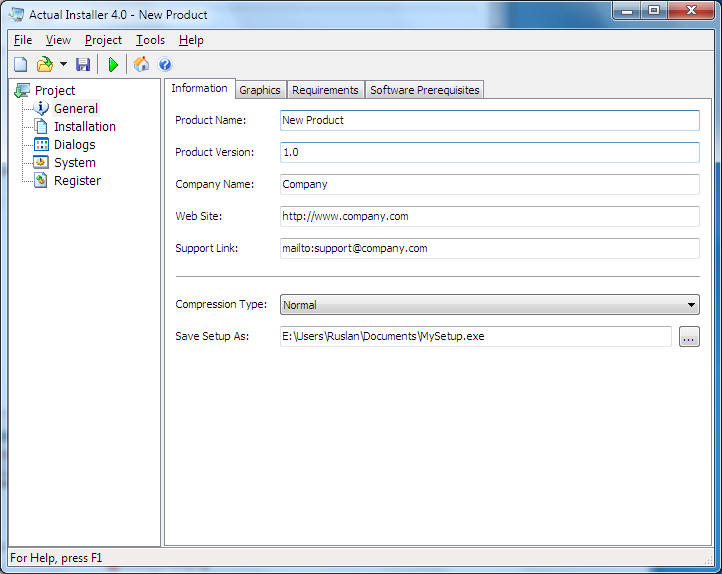Screen dimensions: 722x574
Task: Switch to the Graphics tab
Action: pos(260,90)
